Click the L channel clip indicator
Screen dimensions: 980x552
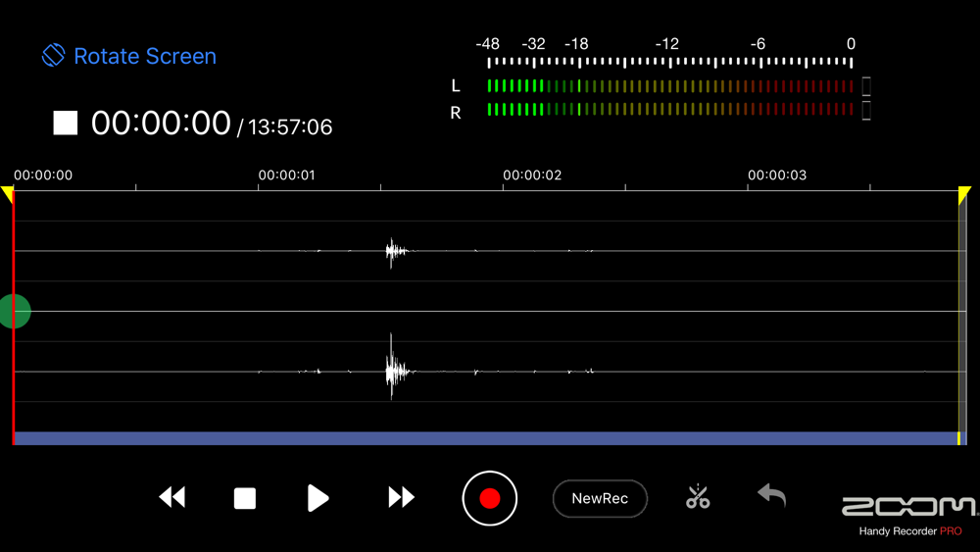click(866, 86)
